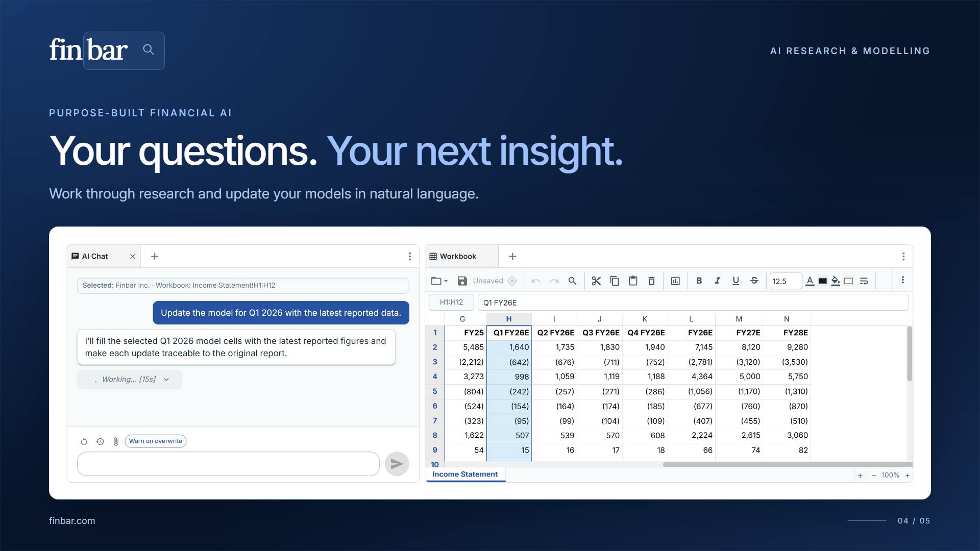Click the cell reference box showing H1:H12
Screen dimensions: 980x551
click(451, 303)
